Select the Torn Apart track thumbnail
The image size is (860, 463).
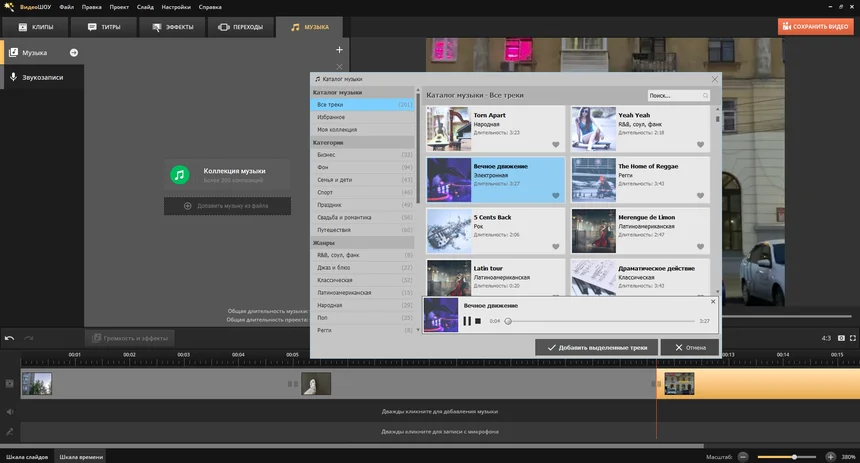pyautogui.click(x=449, y=129)
